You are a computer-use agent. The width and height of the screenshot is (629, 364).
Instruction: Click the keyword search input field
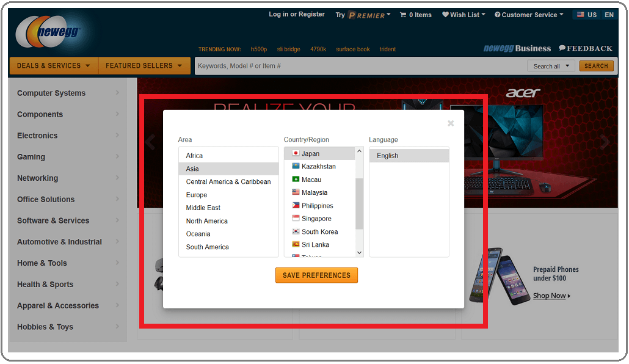pos(360,66)
